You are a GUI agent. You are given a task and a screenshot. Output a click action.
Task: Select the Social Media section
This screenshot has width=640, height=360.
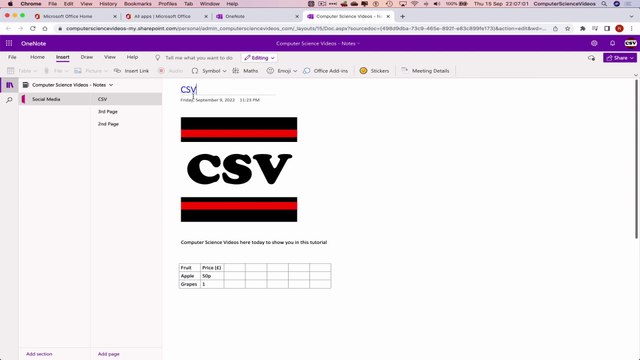tap(55, 99)
